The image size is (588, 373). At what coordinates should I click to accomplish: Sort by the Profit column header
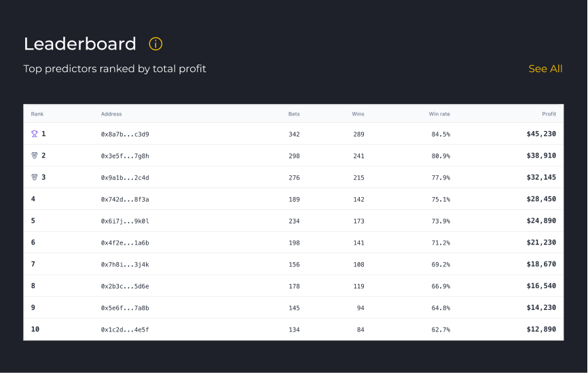[x=549, y=114]
